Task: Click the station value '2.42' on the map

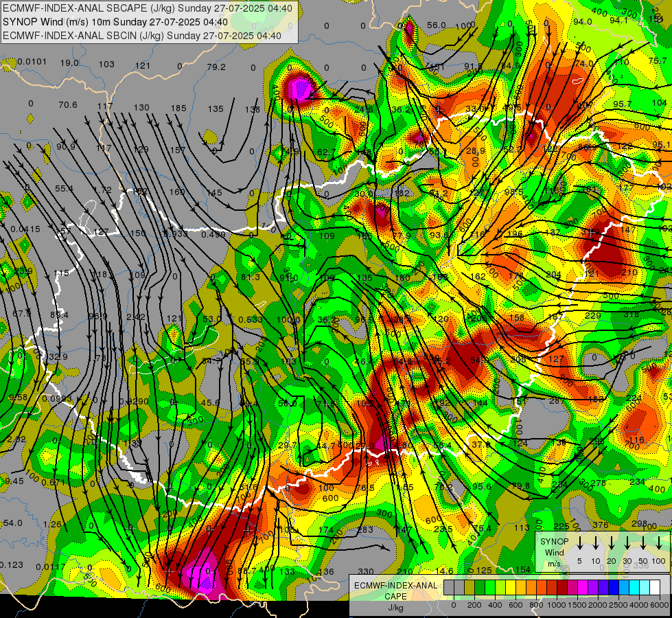Action: pyautogui.click(x=136, y=317)
